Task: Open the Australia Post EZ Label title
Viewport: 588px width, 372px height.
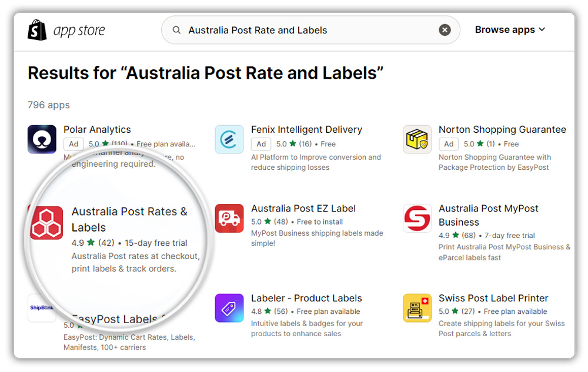Action: pyautogui.click(x=303, y=208)
